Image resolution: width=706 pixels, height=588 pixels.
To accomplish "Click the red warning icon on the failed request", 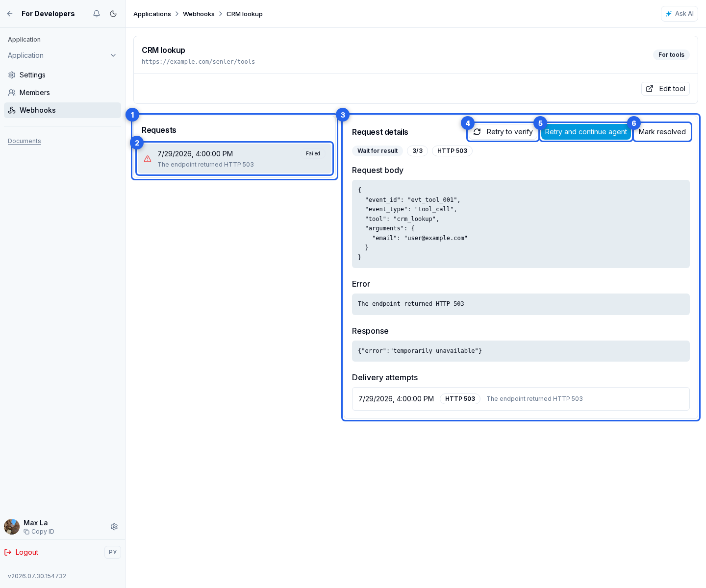I will click(x=148, y=159).
